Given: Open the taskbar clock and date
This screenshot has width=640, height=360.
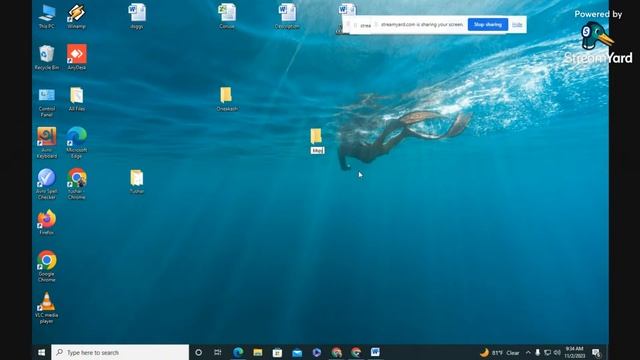Looking at the screenshot, I should coord(574,352).
